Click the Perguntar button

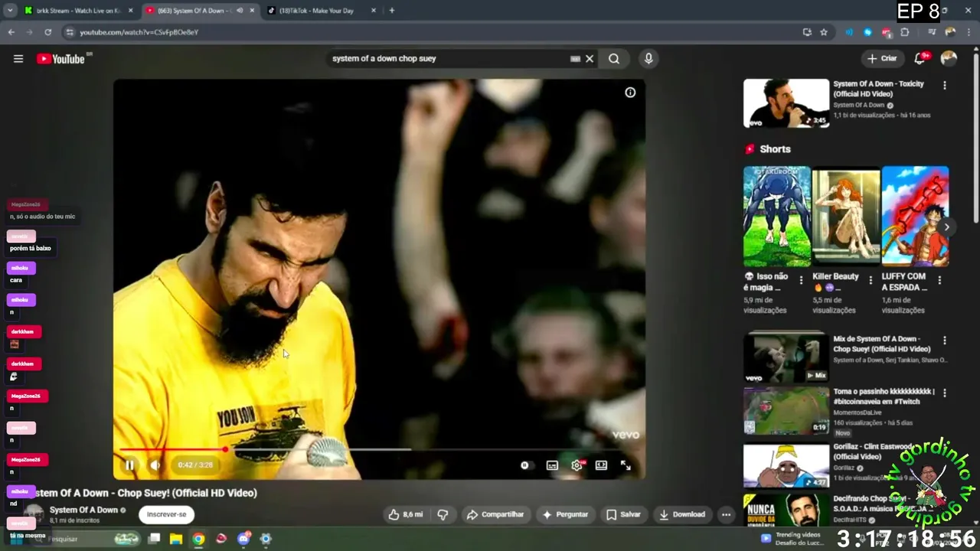pos(565,514)
